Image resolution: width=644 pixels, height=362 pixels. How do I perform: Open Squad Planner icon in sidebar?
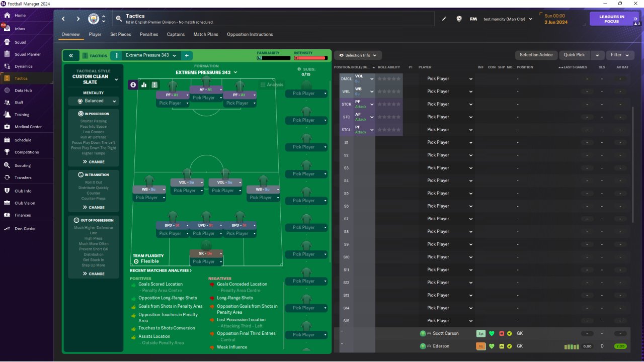7,54
